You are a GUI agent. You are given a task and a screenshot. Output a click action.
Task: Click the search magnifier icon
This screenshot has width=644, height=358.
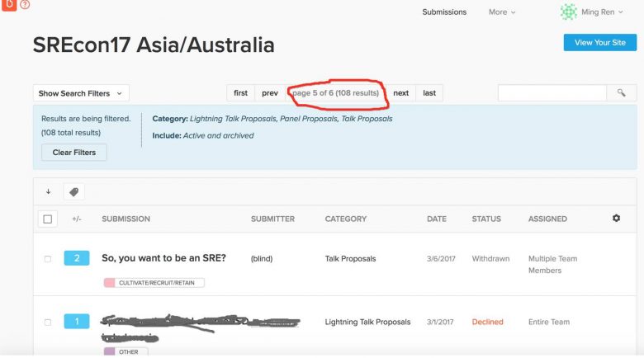(621, 92)
